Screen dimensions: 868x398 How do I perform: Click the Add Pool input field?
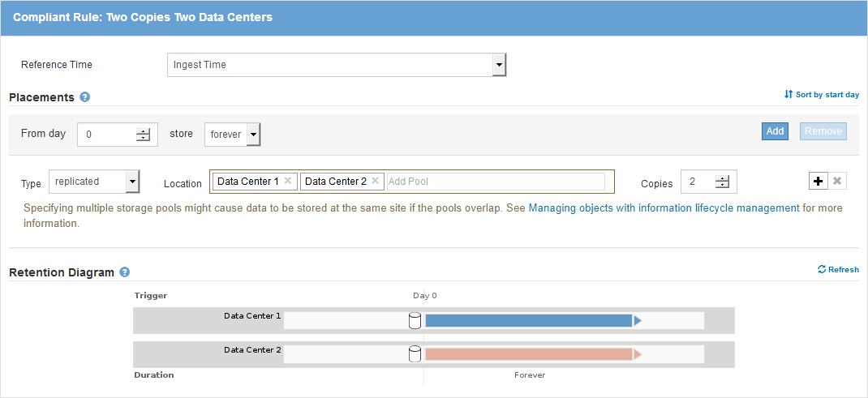tap(495, 182)
